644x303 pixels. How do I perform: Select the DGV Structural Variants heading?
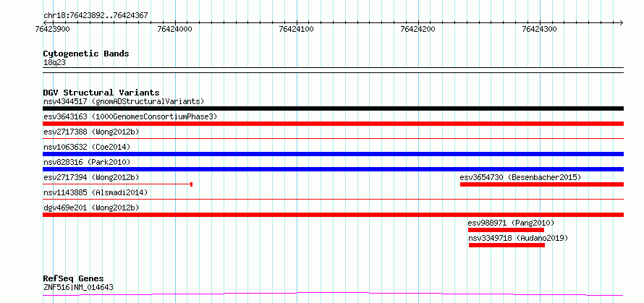(101, 93)
